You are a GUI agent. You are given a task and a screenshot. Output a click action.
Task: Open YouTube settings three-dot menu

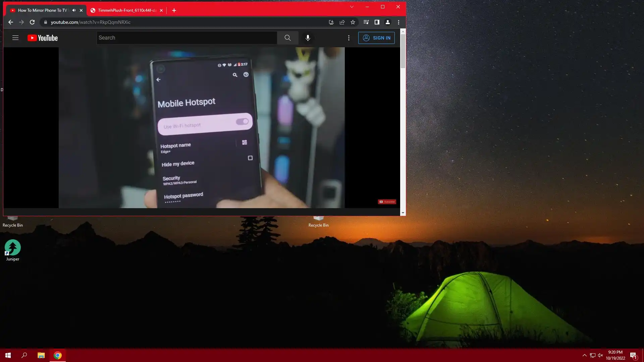pyautogui.click(x=349, y=38)
